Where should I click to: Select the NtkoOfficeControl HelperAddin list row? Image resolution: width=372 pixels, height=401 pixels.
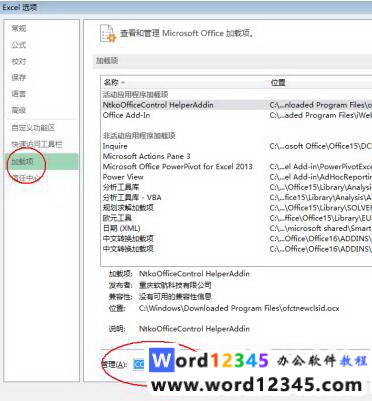click(x=236, y=105)
